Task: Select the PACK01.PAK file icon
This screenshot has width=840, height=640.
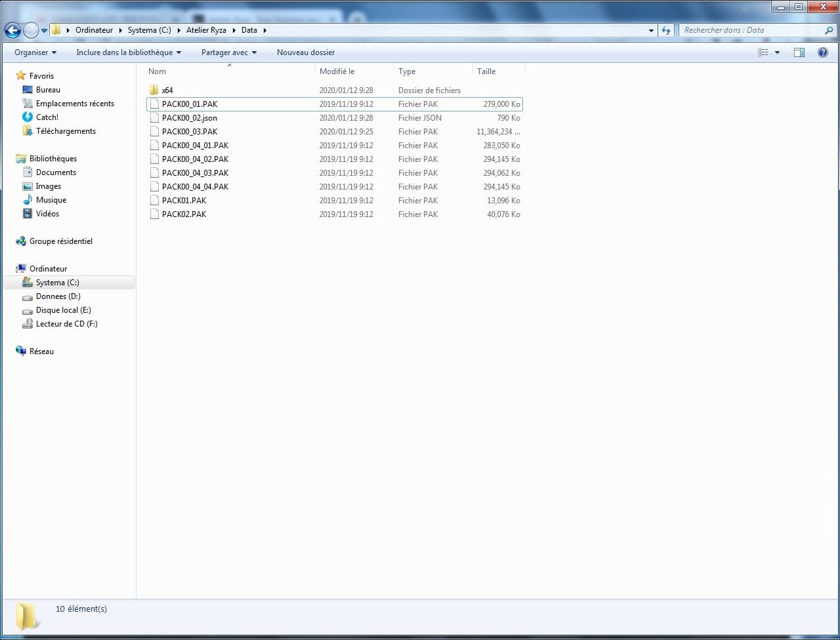Action: 154,201
